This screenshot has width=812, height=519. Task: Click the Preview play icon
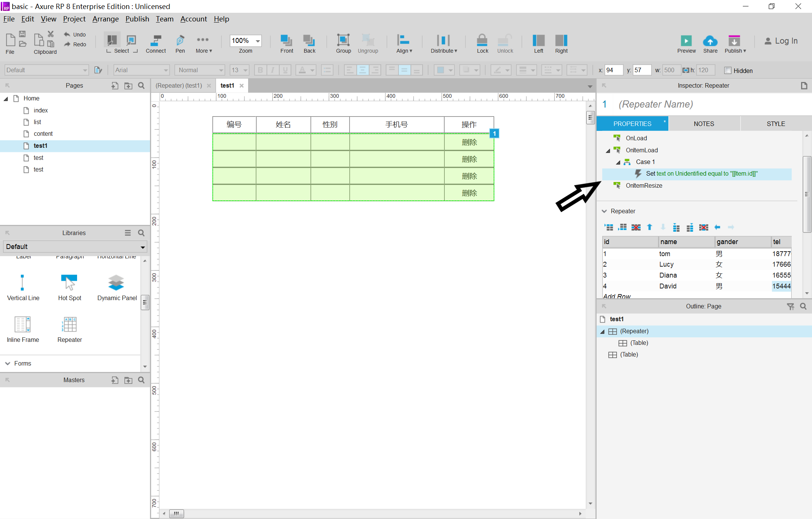click(x=686, y=41)
